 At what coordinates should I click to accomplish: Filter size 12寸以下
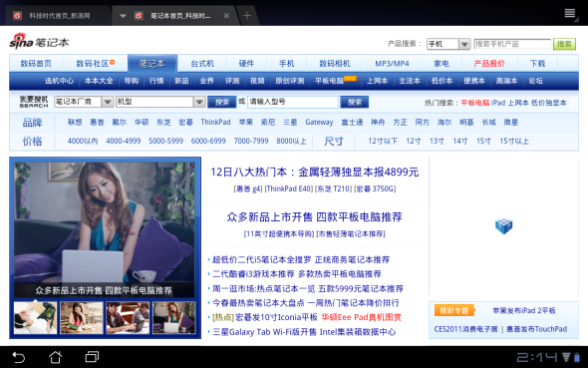pyautogui.click(x=383, y=141)
